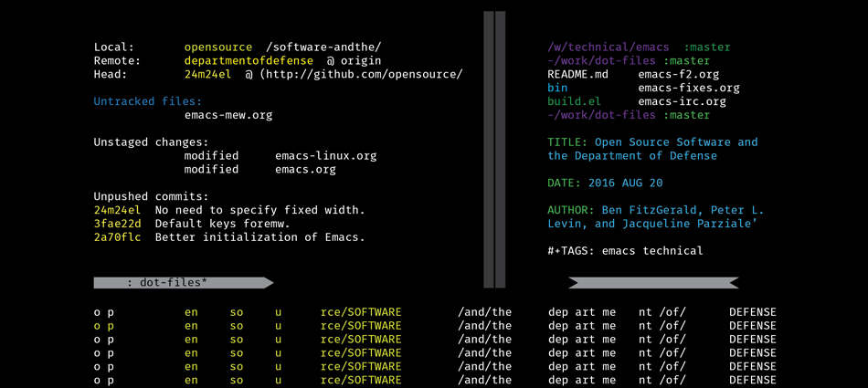This screenshot has height=388, width=868.
Task: Open emacs-fixes.org in the file listing
Action: tap(689, 89)
